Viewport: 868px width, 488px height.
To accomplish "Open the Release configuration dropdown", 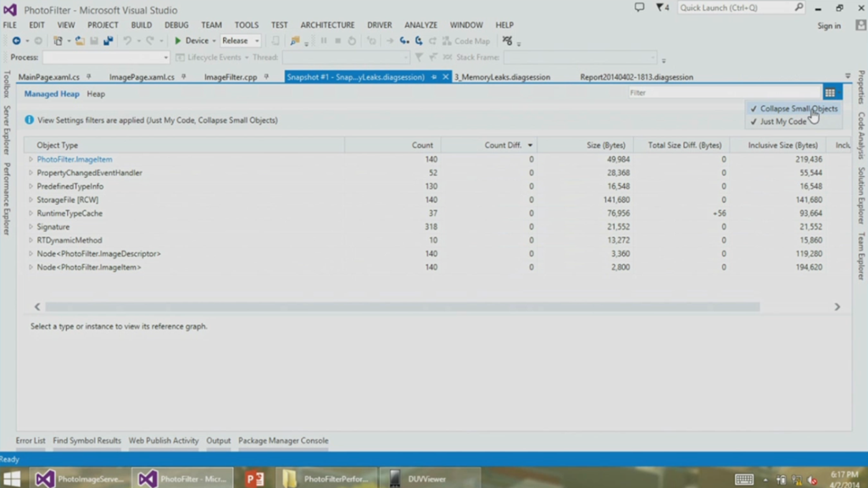I will (x=241, y=41).
